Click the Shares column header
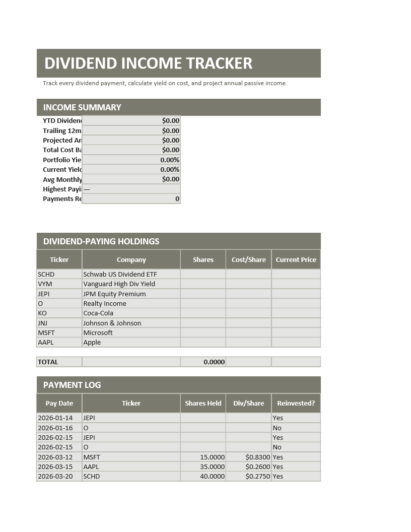This screenshot has width=411, height=532. pos(203,259)
